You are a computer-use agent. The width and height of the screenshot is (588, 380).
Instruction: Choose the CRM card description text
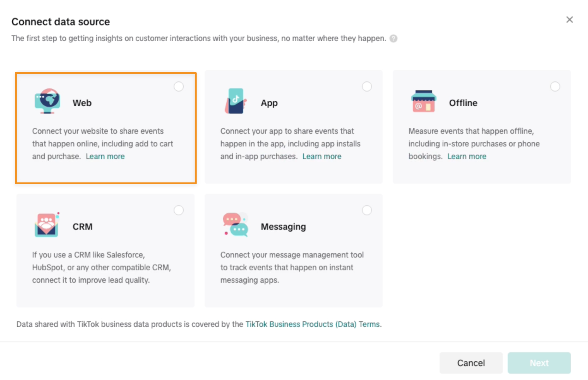point(101,267)
